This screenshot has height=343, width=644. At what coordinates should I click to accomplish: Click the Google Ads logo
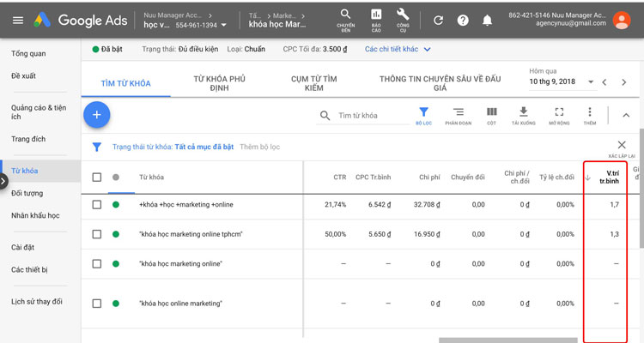point(81,20)
